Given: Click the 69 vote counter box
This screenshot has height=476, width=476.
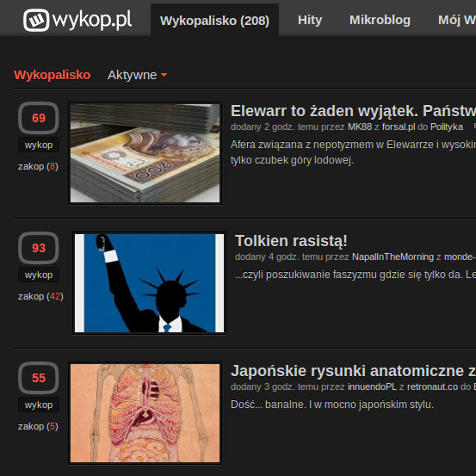Looking at the screenshot, I should [x=39, y=118].
